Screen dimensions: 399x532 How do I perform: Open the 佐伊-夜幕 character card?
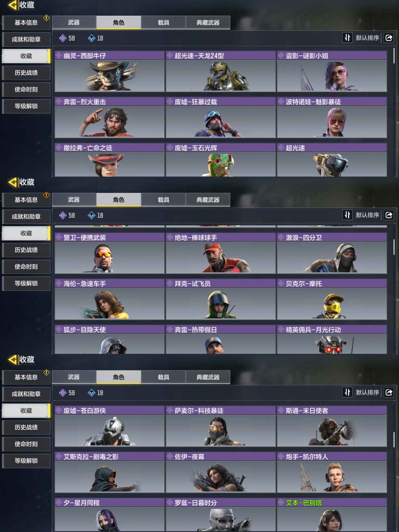tap(221, 473)
